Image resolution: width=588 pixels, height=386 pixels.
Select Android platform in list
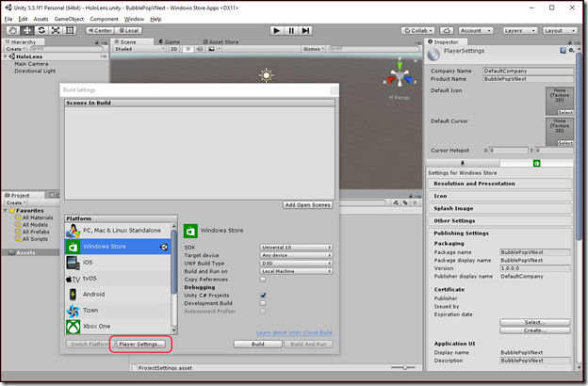pyautogui.click(x=118, y=294)
